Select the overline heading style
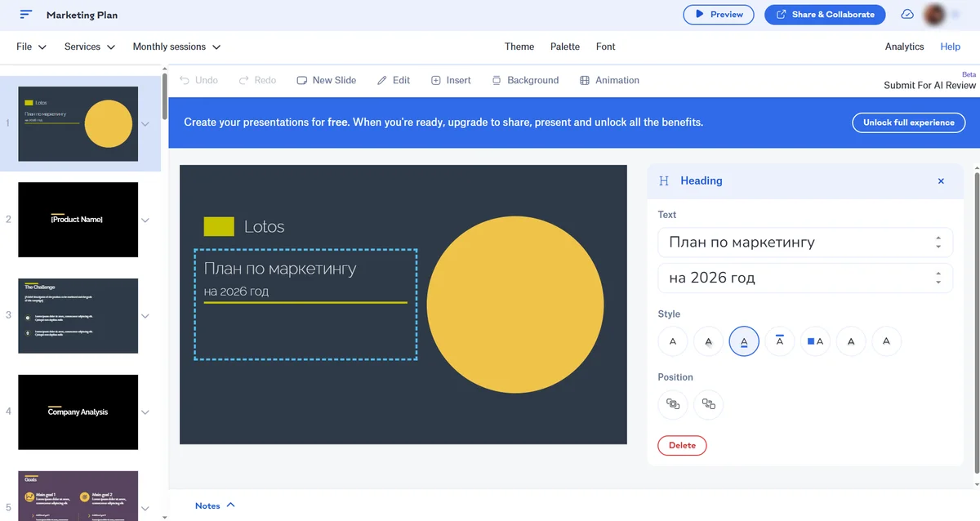 point(780,341)
